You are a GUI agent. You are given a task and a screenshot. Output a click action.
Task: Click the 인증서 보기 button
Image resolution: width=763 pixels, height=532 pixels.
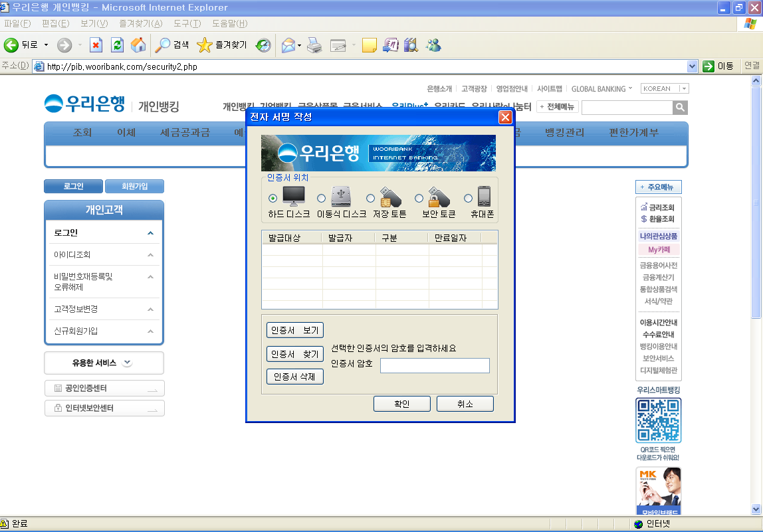(x=295, y=330)
